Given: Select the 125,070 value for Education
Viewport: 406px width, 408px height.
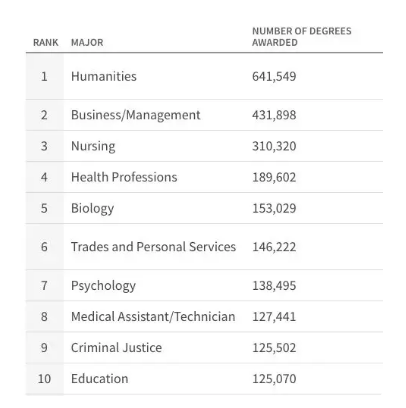Looking at the screenshot, I should click(x=274, y=379).
